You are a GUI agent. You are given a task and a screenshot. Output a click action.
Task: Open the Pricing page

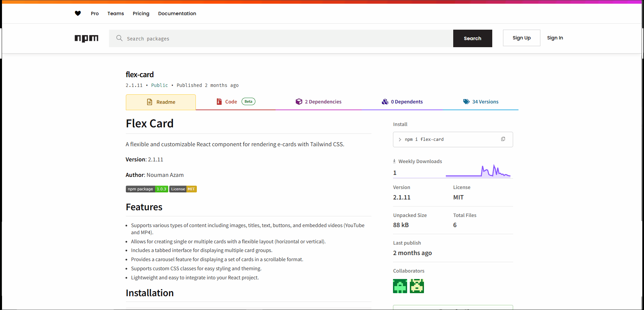pos(141,13)
